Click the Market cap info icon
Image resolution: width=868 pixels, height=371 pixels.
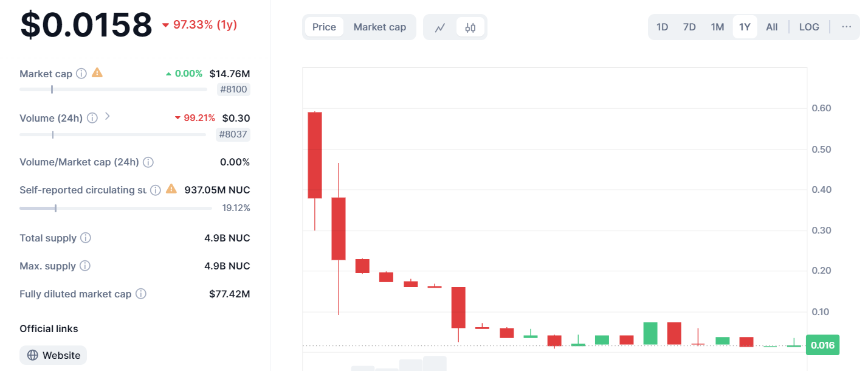pyautogui.click(x=82, y=74)
